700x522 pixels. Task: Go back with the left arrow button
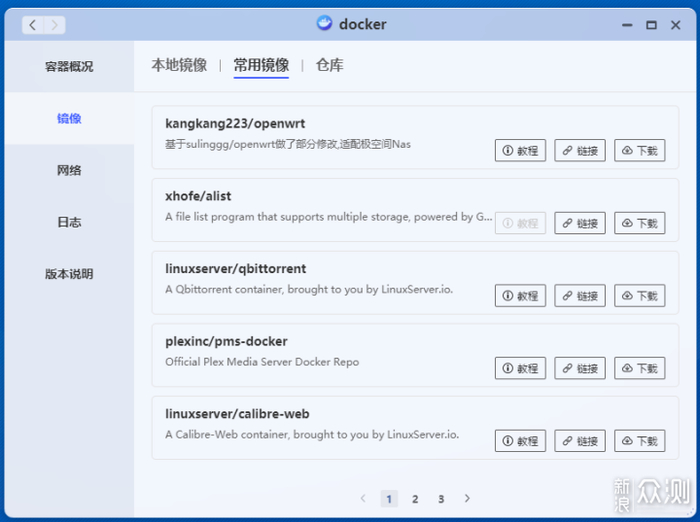click(33, 25)
